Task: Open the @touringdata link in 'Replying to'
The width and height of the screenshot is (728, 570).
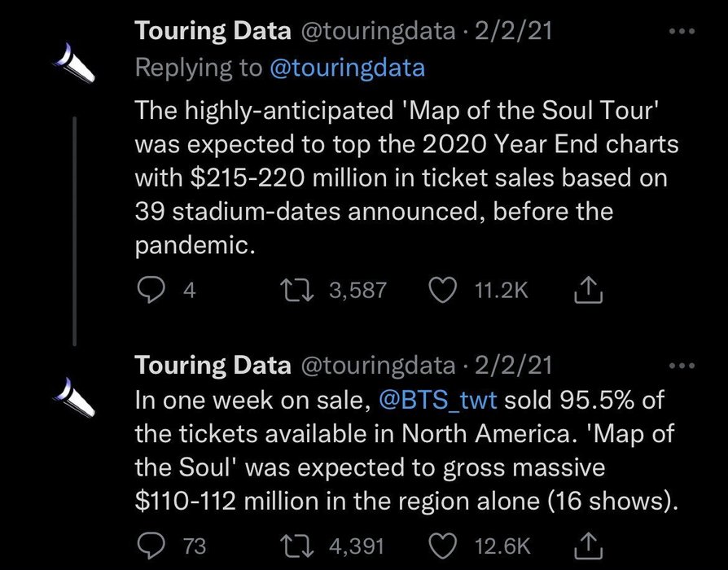Action: tap(347, 68)
